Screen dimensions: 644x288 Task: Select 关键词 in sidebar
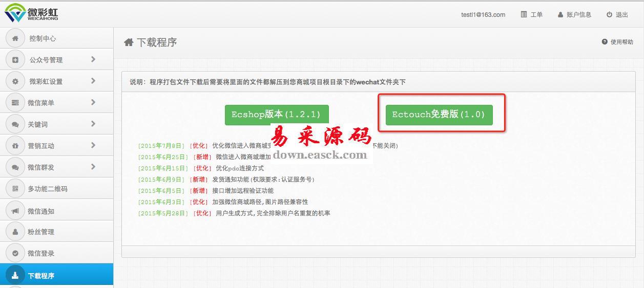56,124
